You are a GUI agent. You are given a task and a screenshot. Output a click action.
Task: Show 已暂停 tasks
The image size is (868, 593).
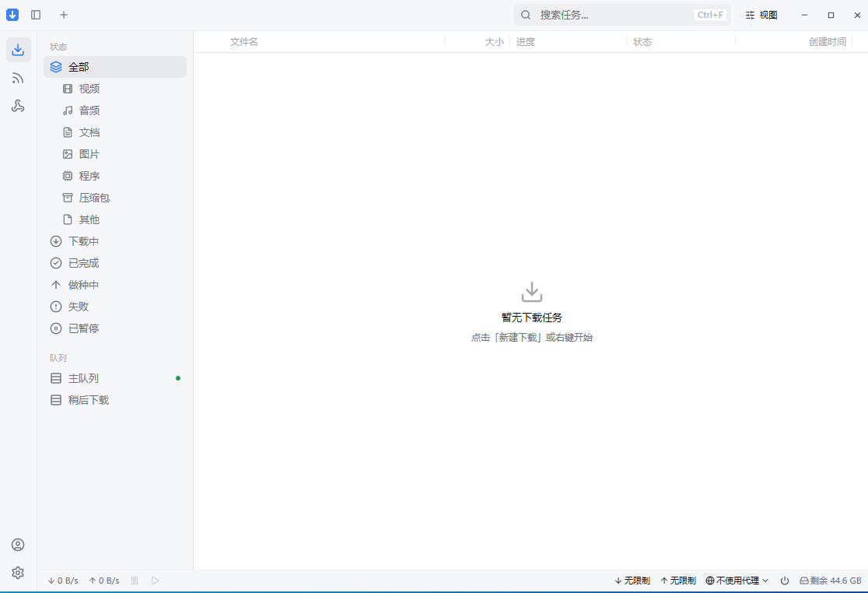(x=115, y=328)
